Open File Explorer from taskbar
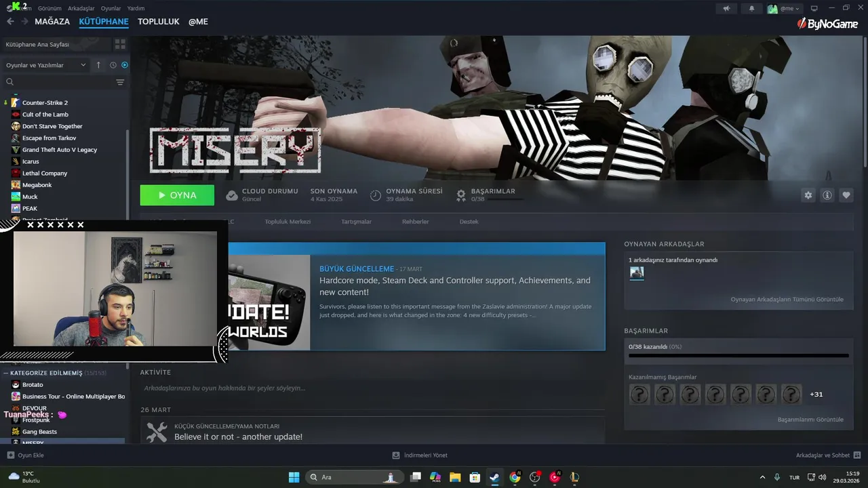The width and height of the screenshot is (868, 488). pyautogui.click(x=455, y=477)
